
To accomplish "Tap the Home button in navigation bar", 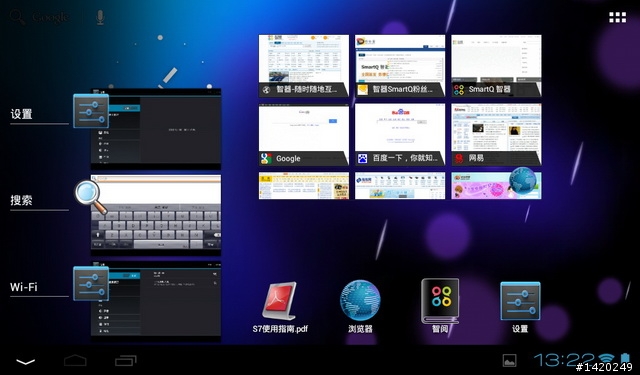I will 75,360.
